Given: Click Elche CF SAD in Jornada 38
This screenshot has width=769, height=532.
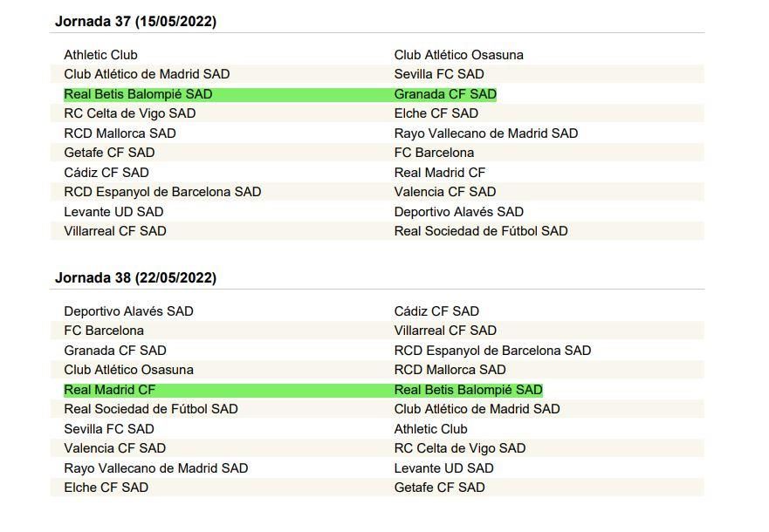Looking at the screenshot, I should point(106,488).
